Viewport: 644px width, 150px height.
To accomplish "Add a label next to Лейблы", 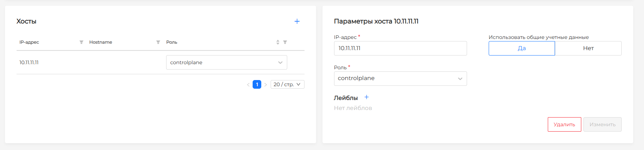I will coord(367,97).
